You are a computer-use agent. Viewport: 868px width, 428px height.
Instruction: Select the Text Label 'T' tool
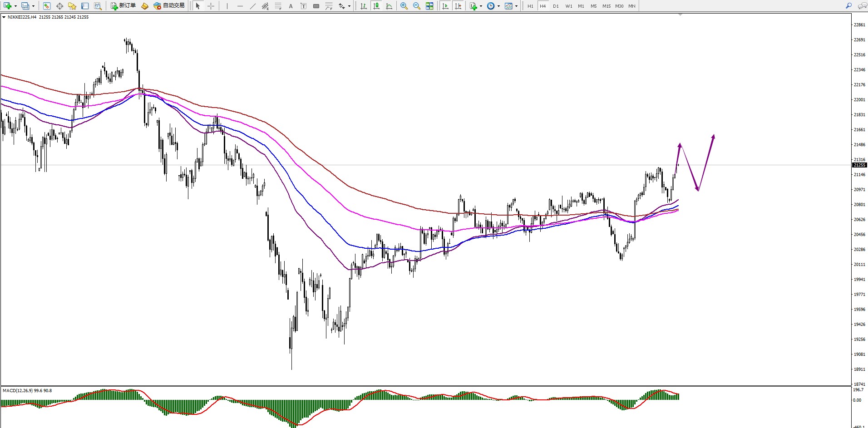coord(303,6)
